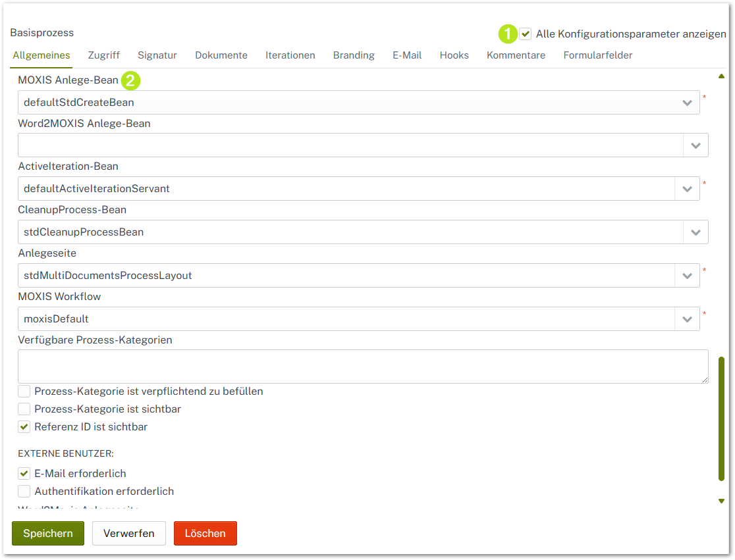Disable 'E-Mail erforderlich' checkbox
This screenshot has width=735, height=560.
pos(24,474)
